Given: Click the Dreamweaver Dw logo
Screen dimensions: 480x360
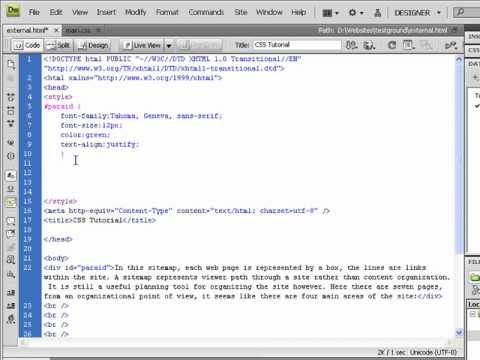Looking at the screenshot, I should tap(13, 10).
